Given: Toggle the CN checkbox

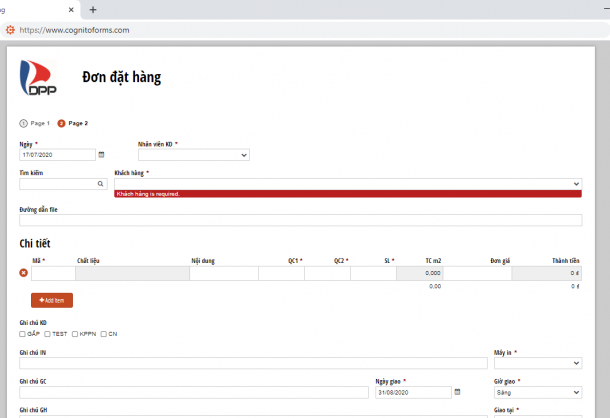Looking at the screenshot, I should click(x=104, y=333).
